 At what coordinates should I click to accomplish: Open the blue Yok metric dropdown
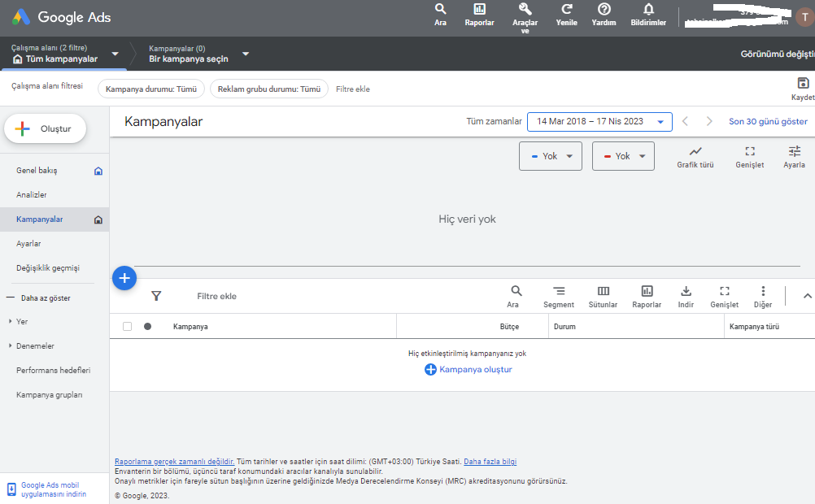[551, 156]
